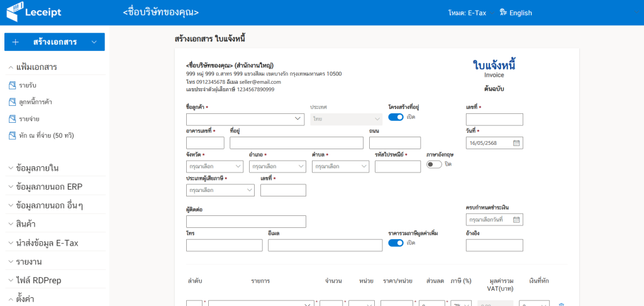Click the ต้นฉบับ label text
This screenshot has height=306, width=644.
pyautogui.click(x=494, y=89)
